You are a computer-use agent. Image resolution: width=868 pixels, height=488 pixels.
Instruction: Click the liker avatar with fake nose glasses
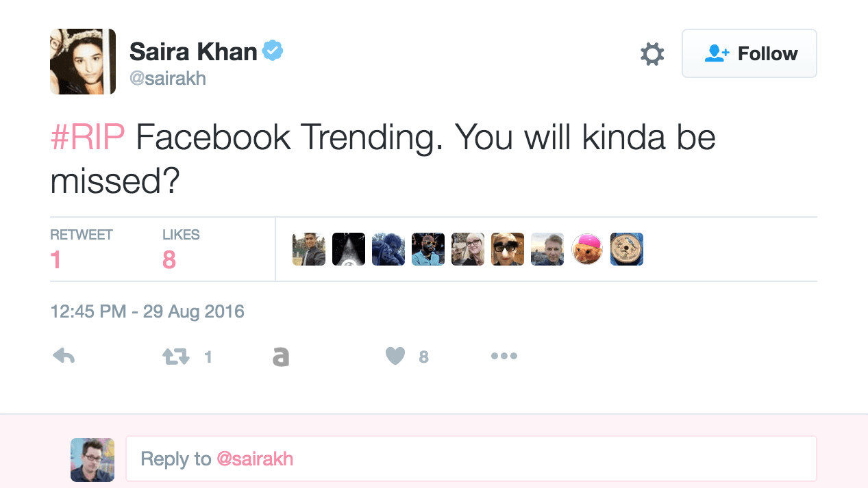pos(508,249)
